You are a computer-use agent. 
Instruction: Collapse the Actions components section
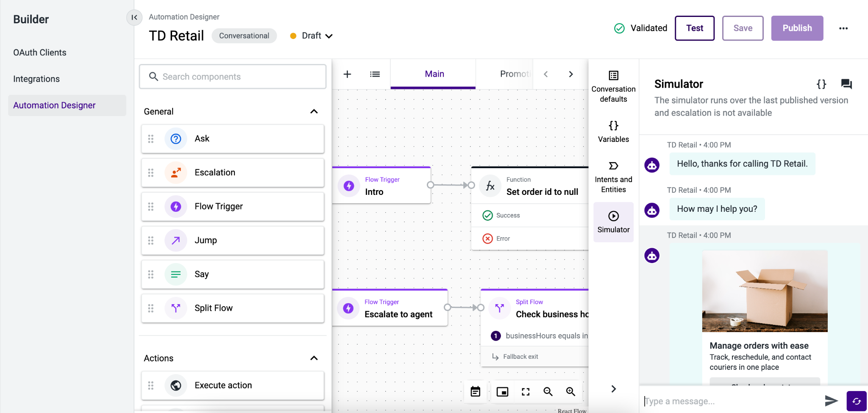click(x=314, y=358)
